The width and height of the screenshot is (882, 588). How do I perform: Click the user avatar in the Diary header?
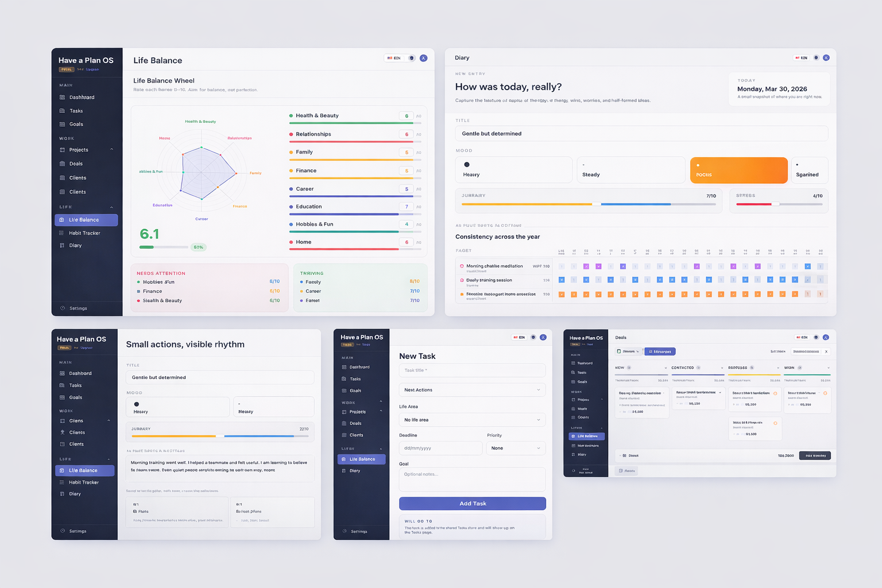(x=826, y=57)
